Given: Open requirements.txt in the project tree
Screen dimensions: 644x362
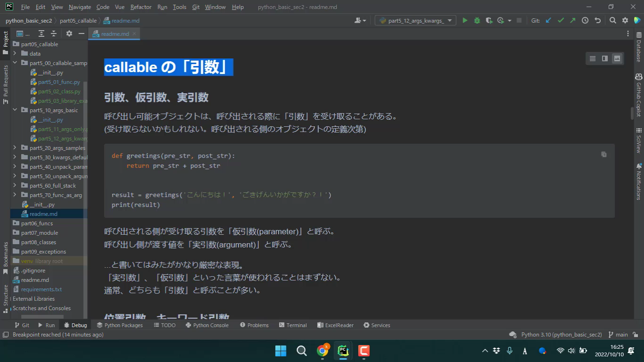Looking at the screenshot, I should 41,289.
